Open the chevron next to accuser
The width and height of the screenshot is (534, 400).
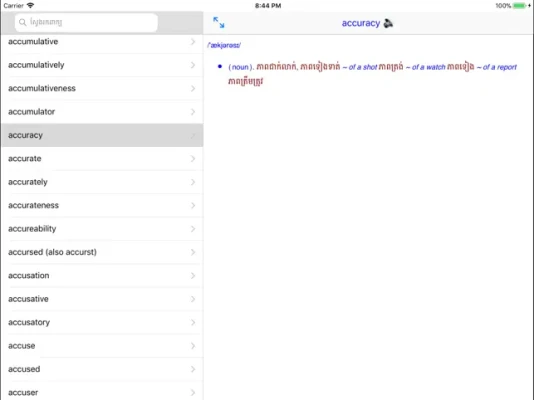193,392
